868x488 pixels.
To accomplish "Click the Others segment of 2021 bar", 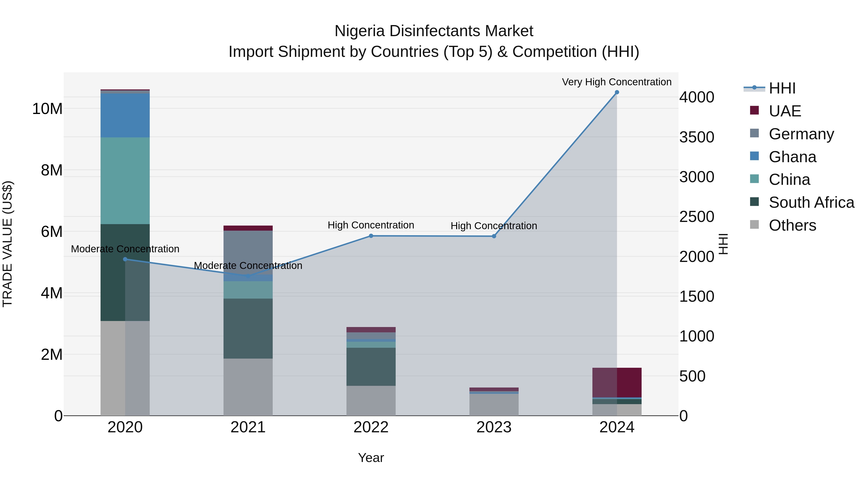I will (x=248, y=387).
